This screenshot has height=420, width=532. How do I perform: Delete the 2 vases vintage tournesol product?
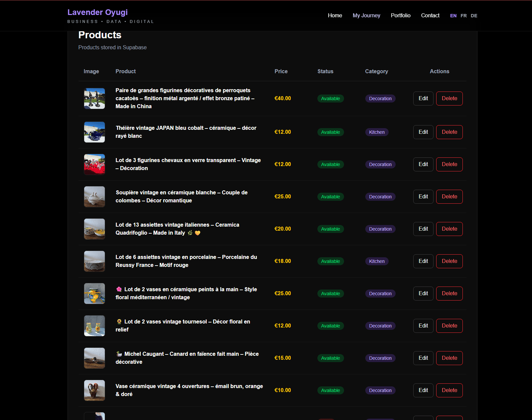[449, 326]
